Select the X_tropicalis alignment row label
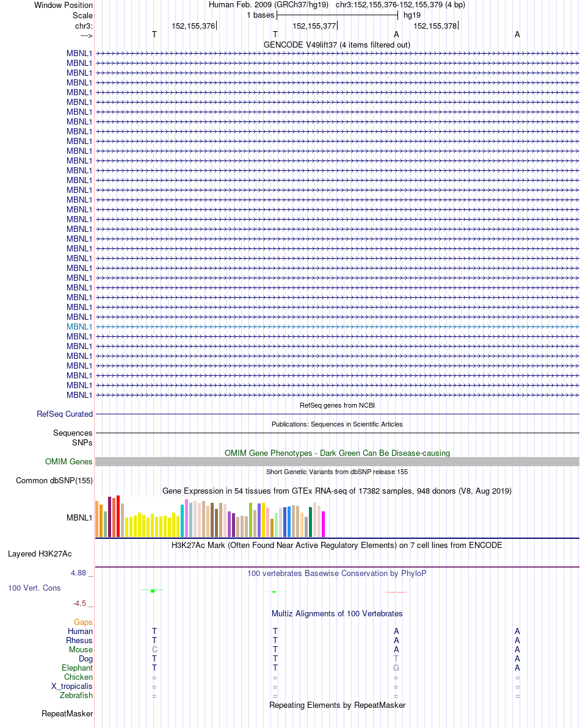Image resolution: width=580 pixels, height=728 pixels. pos(72,687)
